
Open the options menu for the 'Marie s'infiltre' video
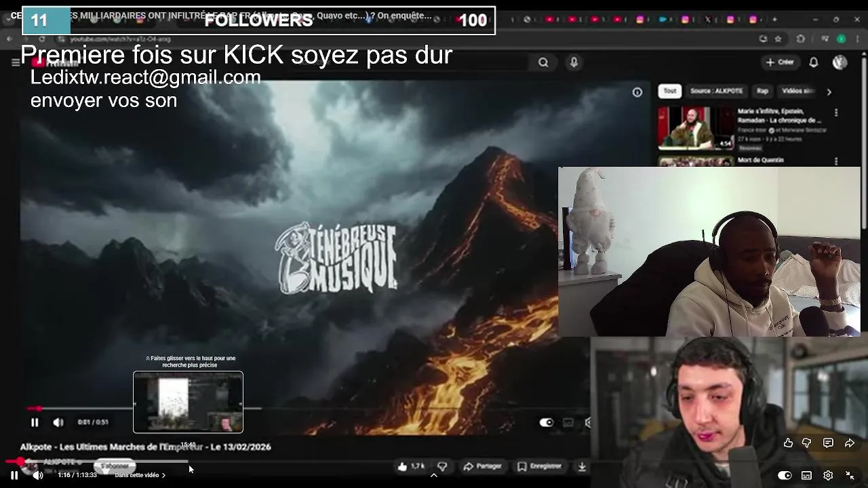836,113
